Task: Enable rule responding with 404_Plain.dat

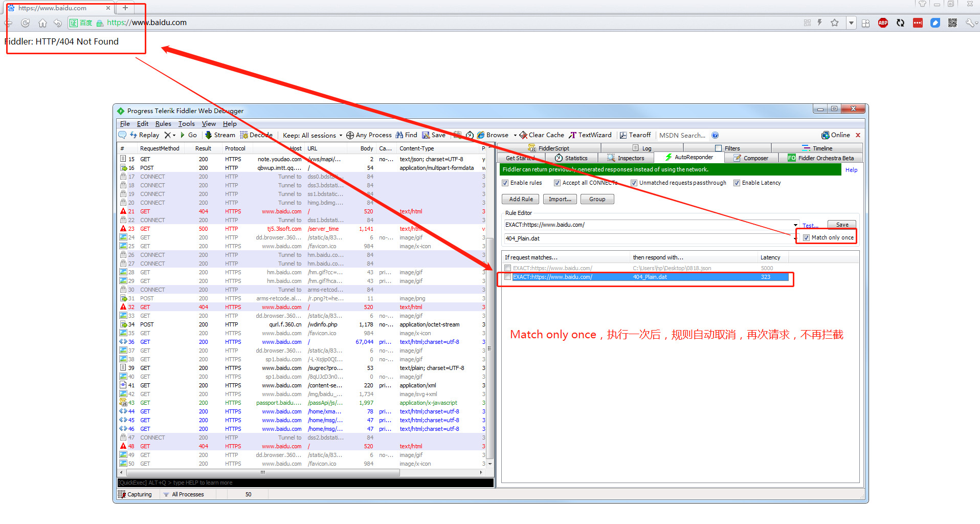Action: pos(508,277)
